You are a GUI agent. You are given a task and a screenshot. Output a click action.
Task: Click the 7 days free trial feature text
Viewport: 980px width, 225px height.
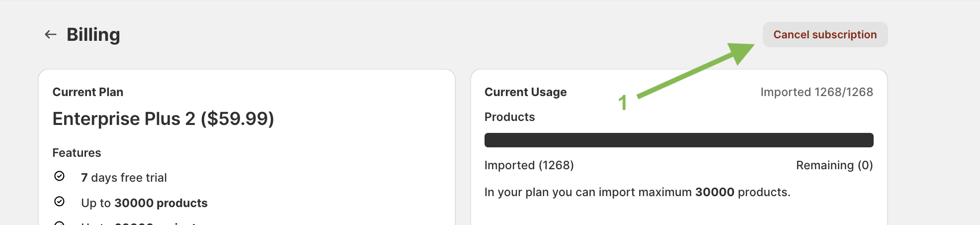tap(124, 178)
